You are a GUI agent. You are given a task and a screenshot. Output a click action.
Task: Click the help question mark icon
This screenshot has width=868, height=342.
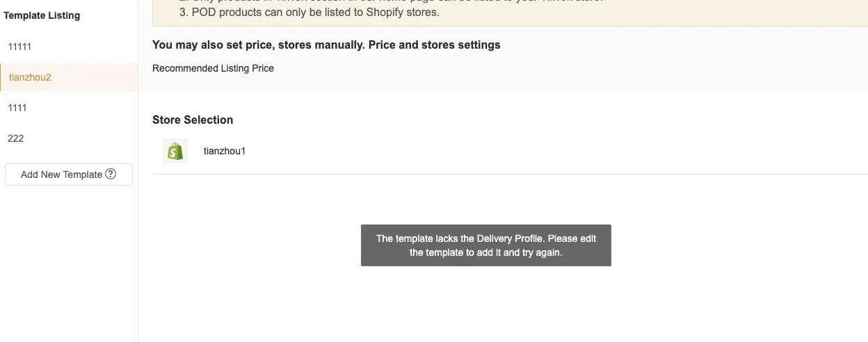click(x=111, y=174)
